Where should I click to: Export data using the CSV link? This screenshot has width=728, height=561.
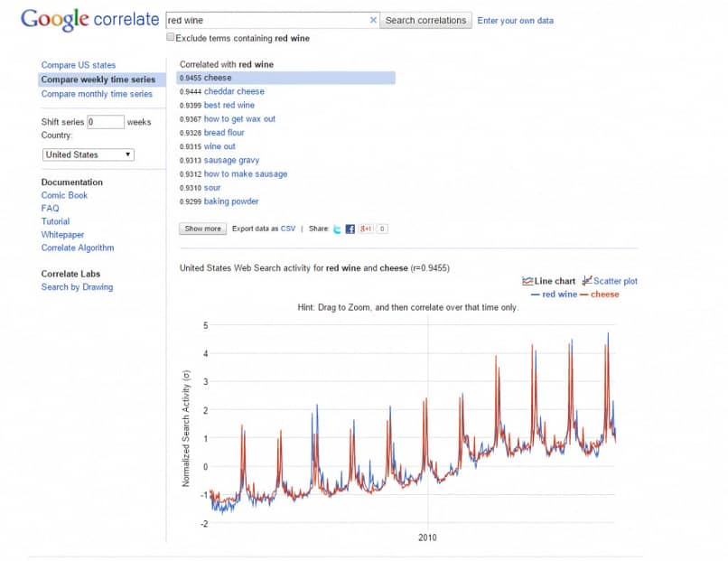pos(288,229)
